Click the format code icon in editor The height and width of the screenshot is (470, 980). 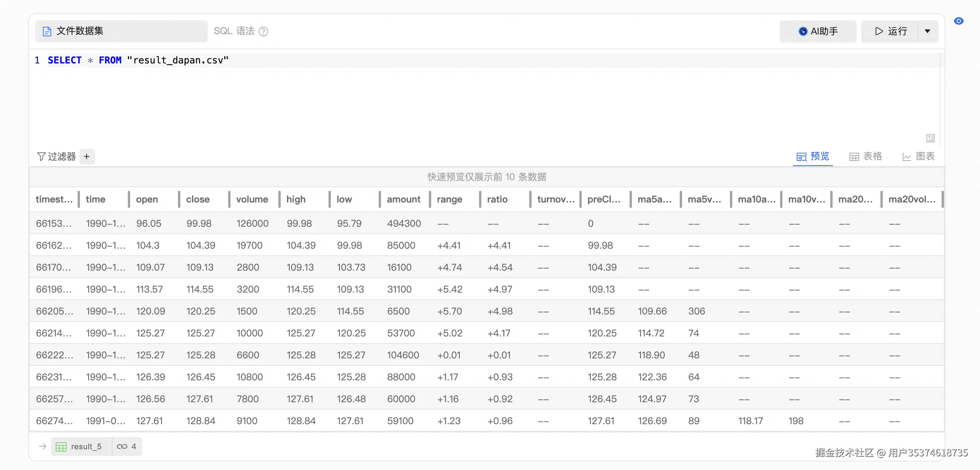[x=931, y=138]
